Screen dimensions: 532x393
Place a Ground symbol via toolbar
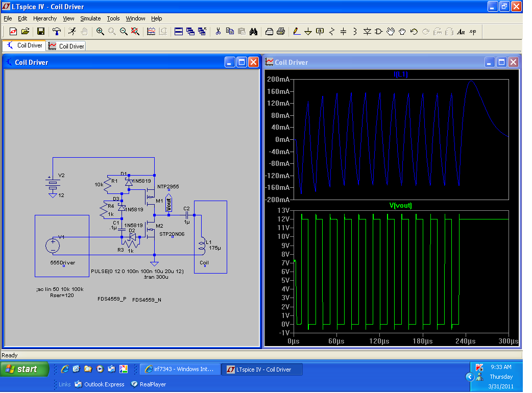(308, 32)
